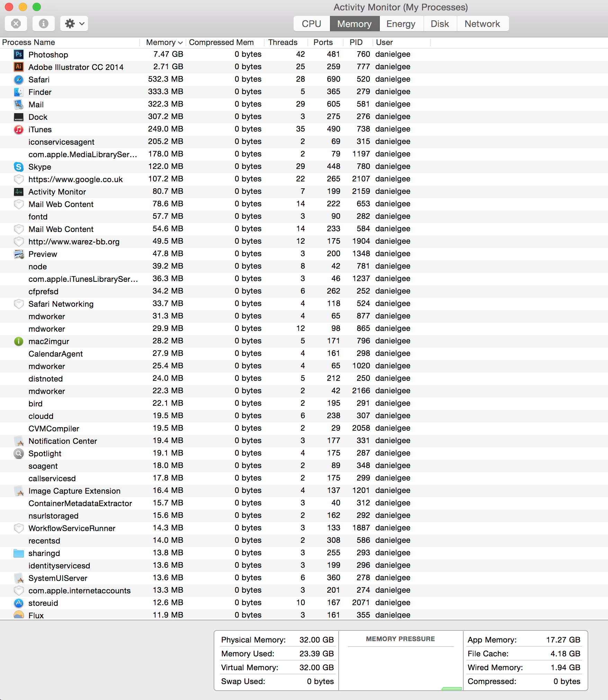Sort by Threads column header
The width and height of the screenshot is (608, 700).
(x=286, y=42)
